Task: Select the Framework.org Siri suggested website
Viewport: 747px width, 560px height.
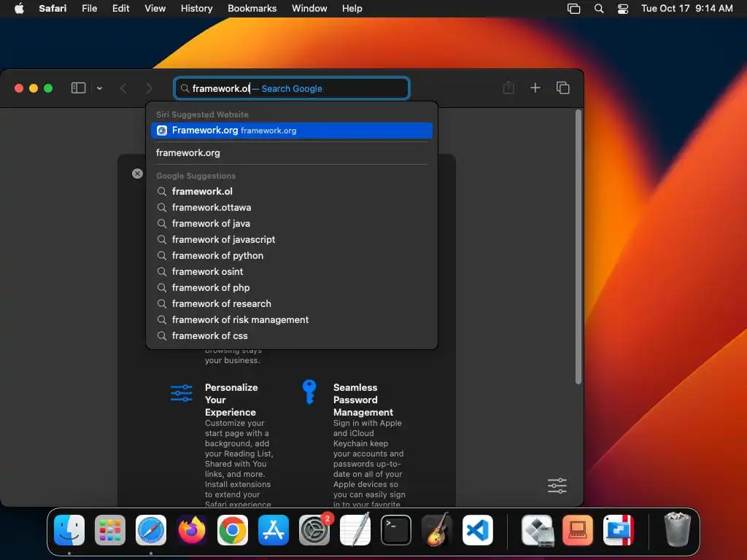Action: point(292,131)
